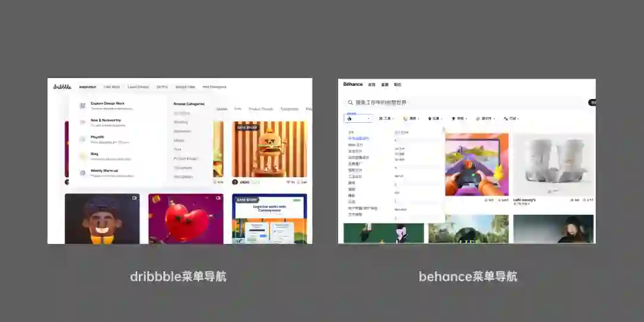The height and width of the screenshot is (322, 644).
Task: Choose Print under Browse Categories
Action: [x=178, y=150]
